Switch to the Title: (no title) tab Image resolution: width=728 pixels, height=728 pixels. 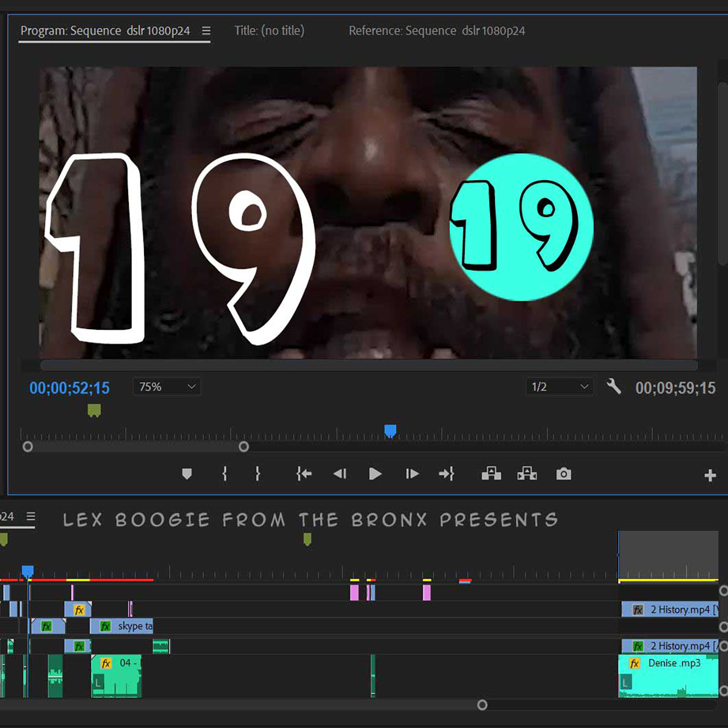[269, 31]
